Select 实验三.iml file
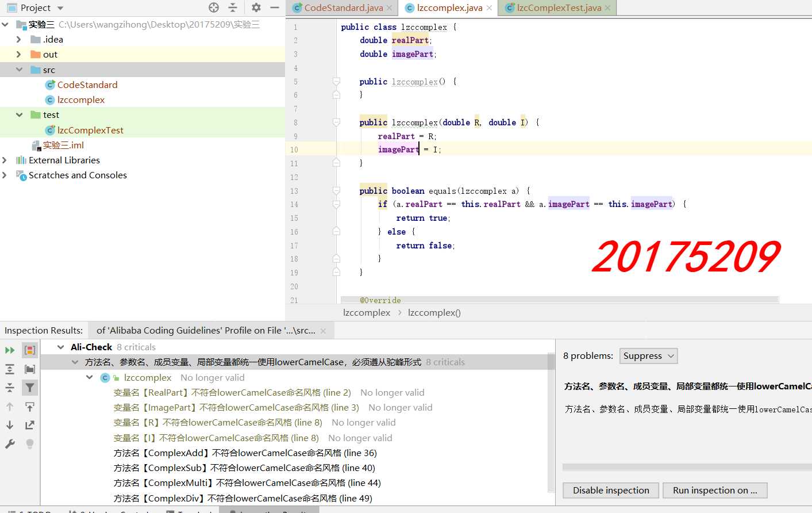Image resolution: width=812 pixels, height=513 pixels. pyautogui.click(x=63, y=145)
